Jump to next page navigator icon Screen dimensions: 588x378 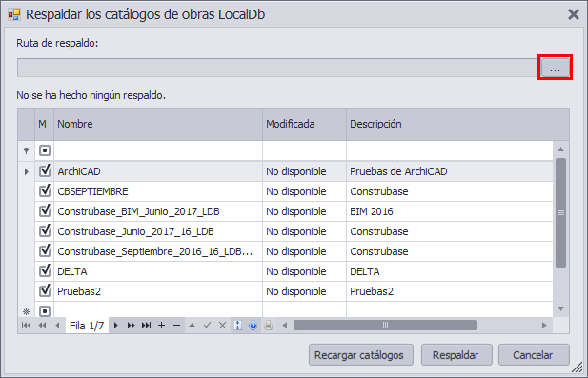coord(131,326)
